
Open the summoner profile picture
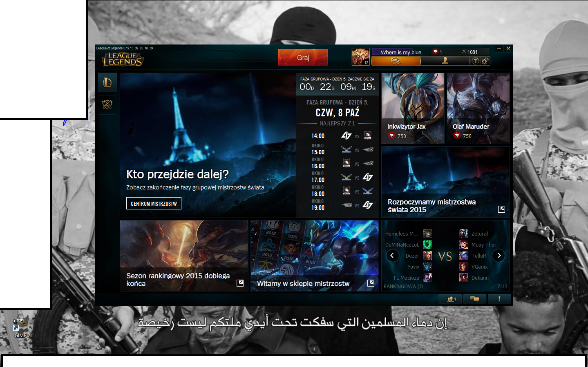point(360,57)
